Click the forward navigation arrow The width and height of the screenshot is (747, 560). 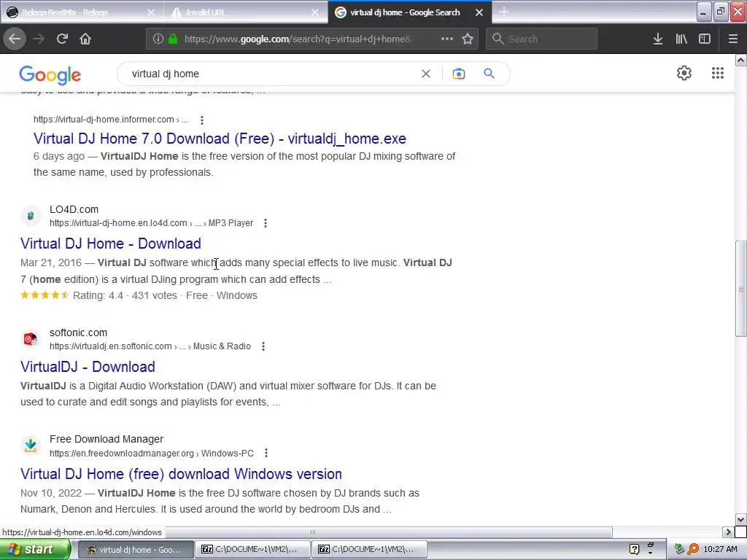tap(39, 39)
